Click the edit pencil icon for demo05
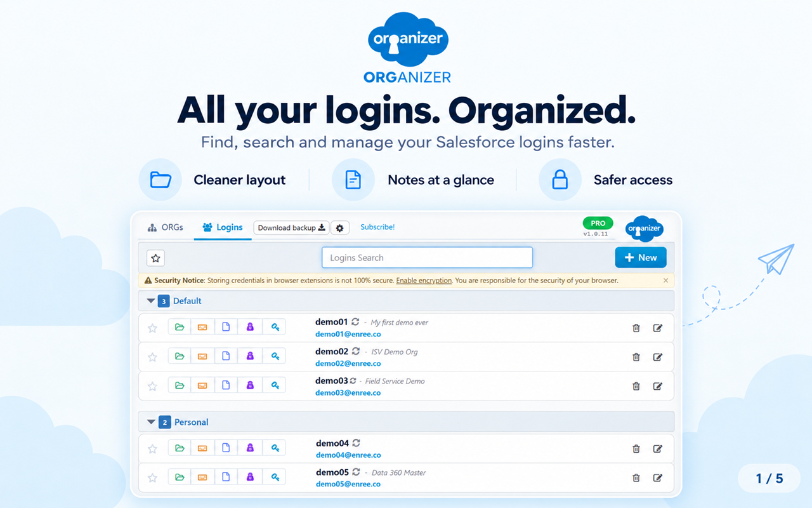Viewport: 812px width, 508px height. (658, 478)
